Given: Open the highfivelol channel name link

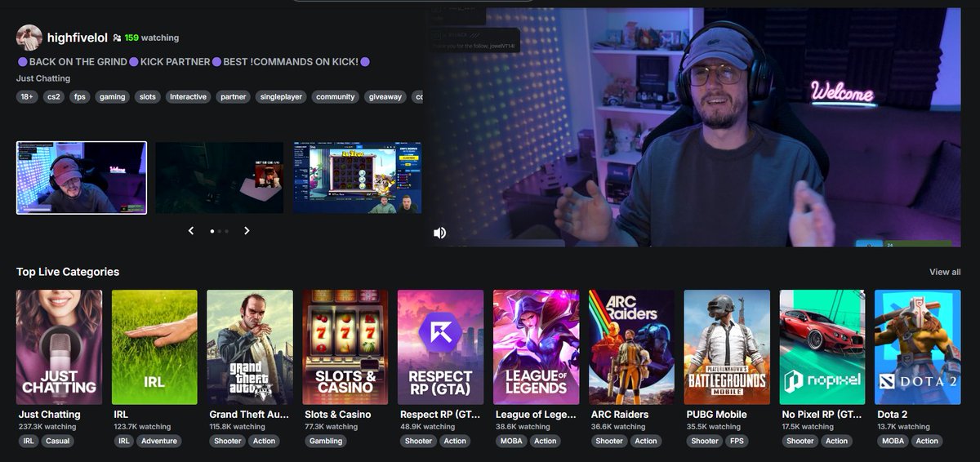Looking at the screenshot, I should (77, 38).
